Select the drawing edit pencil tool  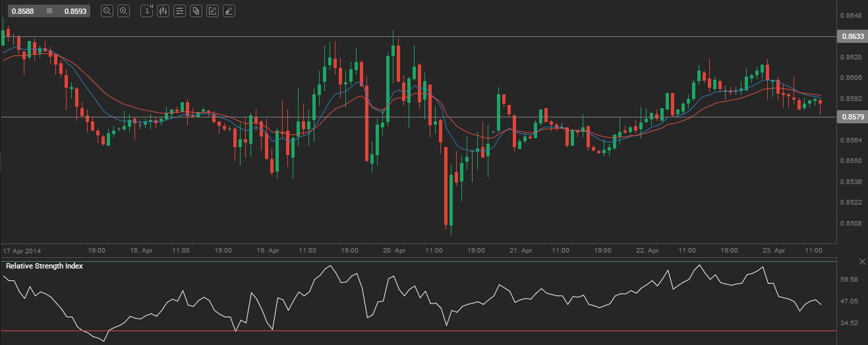pyautogui.click(x=212, y=11)
